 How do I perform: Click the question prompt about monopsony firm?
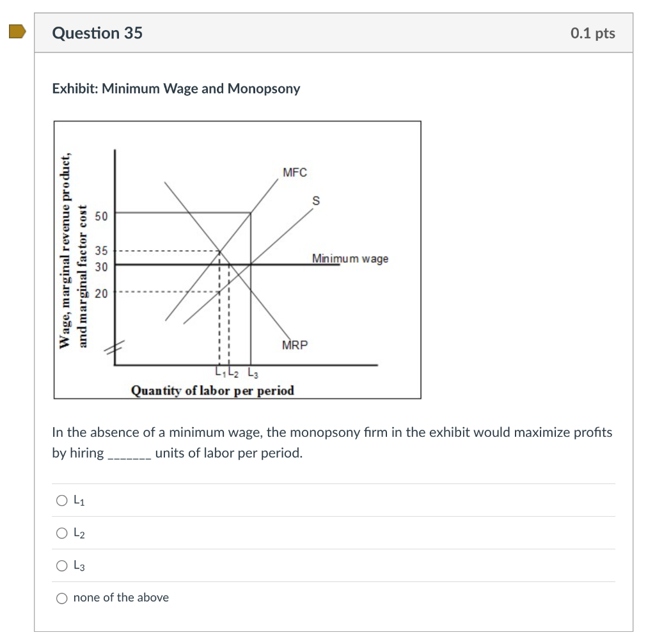332,443
